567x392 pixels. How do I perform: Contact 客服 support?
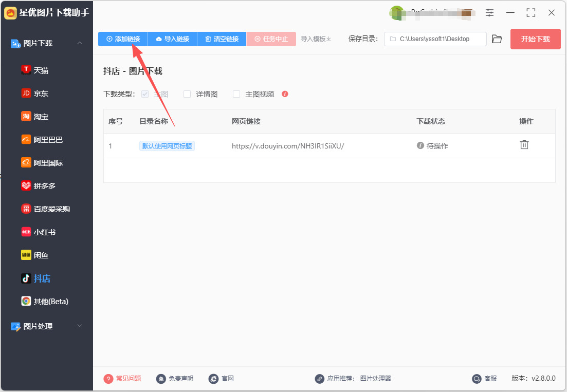click(x=485, y=378)
